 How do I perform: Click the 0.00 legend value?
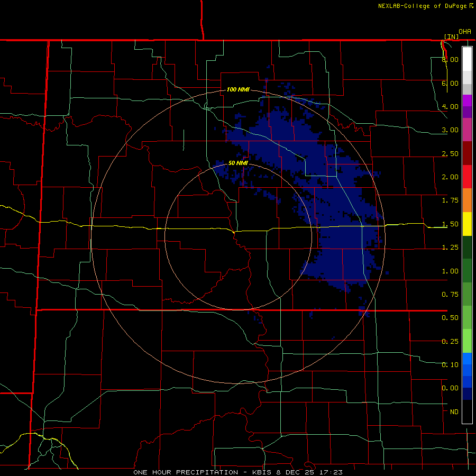tap(450, 388)
